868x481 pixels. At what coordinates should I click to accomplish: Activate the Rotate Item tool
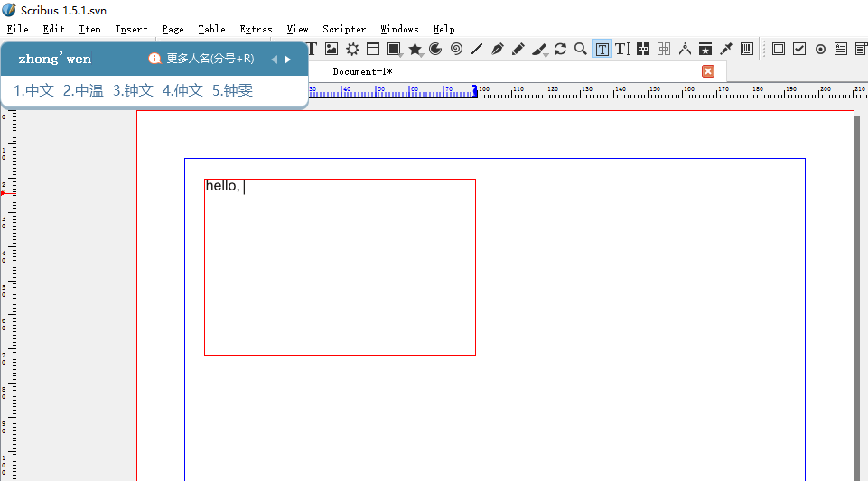(560, 49)
